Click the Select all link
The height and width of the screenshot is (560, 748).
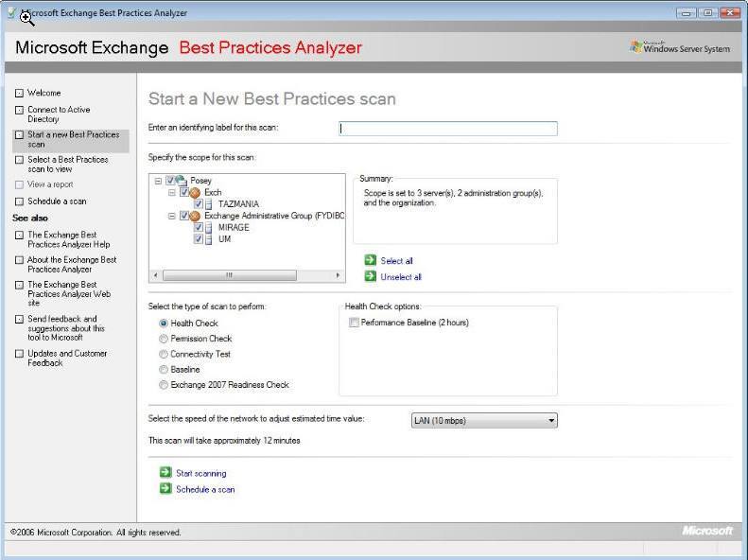point(396,261)
